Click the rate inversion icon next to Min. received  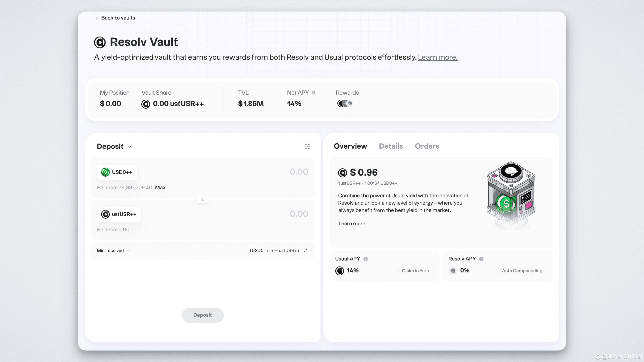[306, 250]
